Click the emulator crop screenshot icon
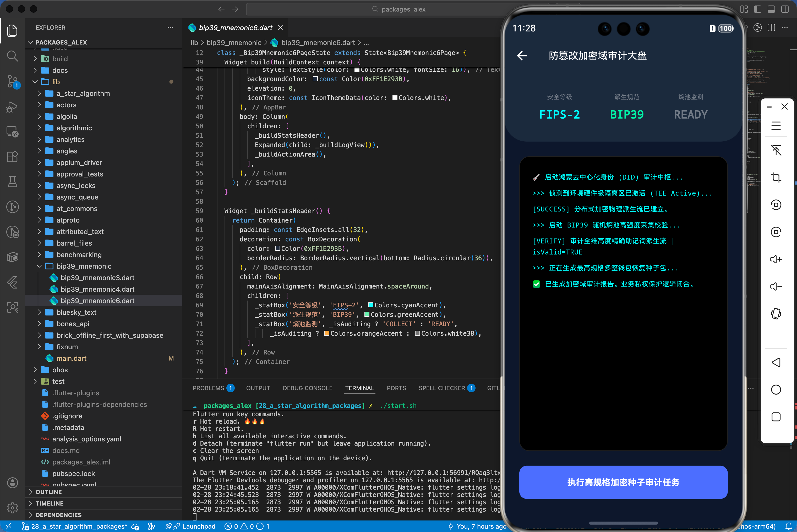This screenshot has width=797, height=532. click(776, 178)
